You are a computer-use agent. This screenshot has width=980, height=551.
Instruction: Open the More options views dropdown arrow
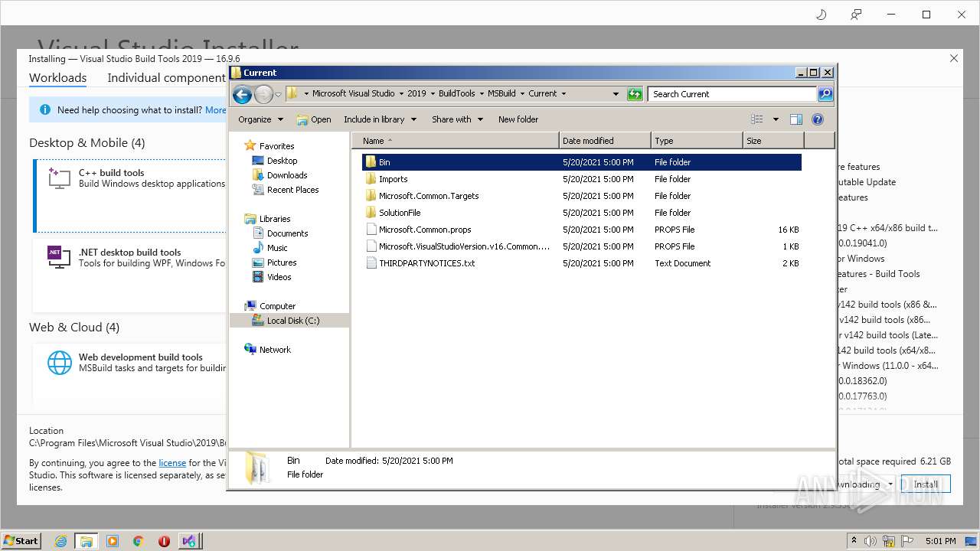[x=776, y=119]
